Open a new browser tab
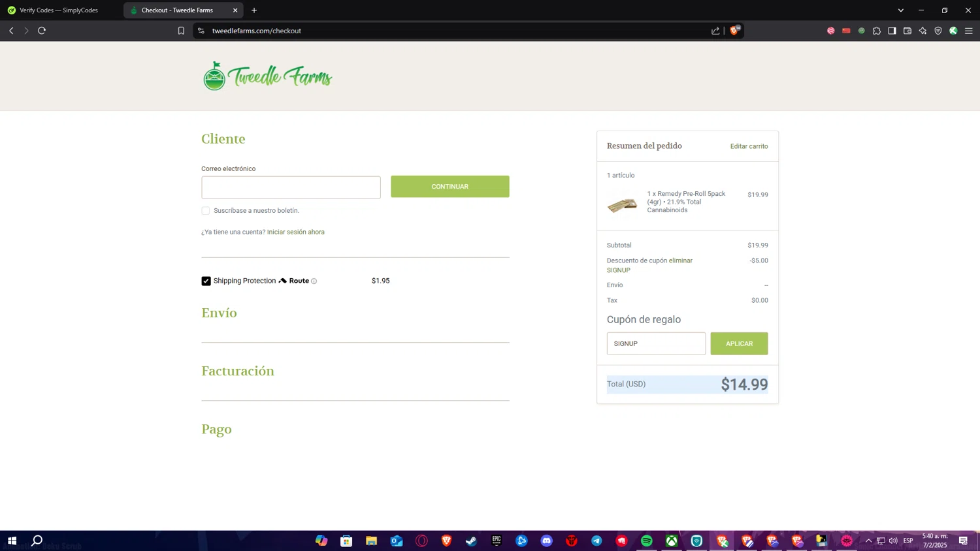This screenshot has height=551, width=980. pyautogui.click(x=254, y=10)
